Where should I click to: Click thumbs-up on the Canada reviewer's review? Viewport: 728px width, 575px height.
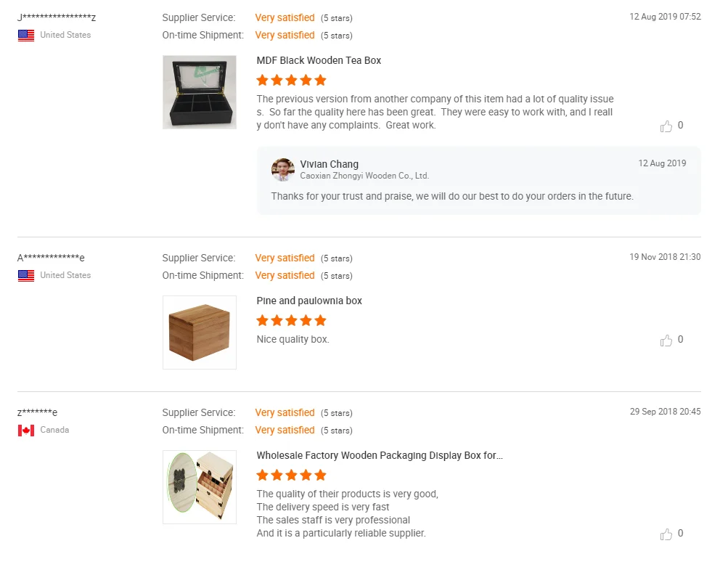[666, 534]
